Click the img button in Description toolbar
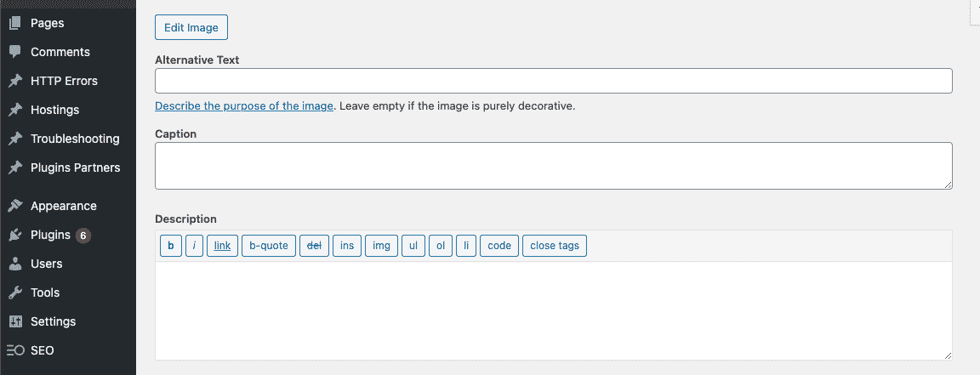The height and width of the screenshot is (375, 980). pyautogui.click(x=382, y=246)
